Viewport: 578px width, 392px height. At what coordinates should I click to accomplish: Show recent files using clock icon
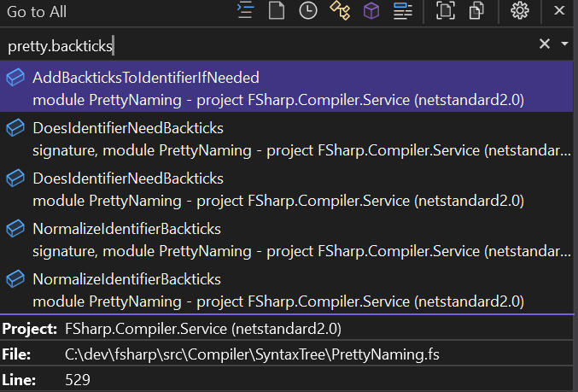[x=308, y=11]
